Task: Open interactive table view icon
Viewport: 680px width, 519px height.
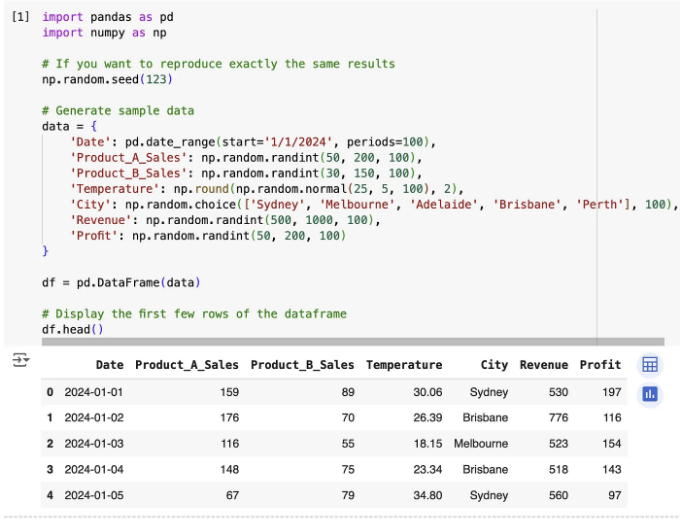Action: point(650,365)
